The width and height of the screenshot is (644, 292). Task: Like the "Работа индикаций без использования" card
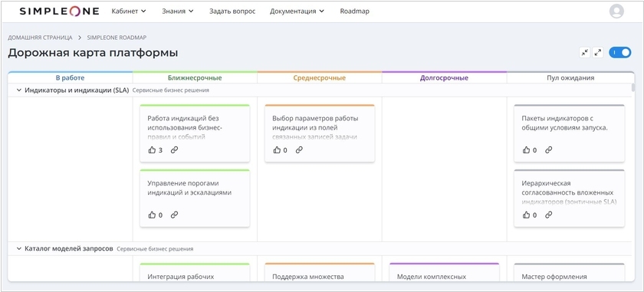[152, 150]
